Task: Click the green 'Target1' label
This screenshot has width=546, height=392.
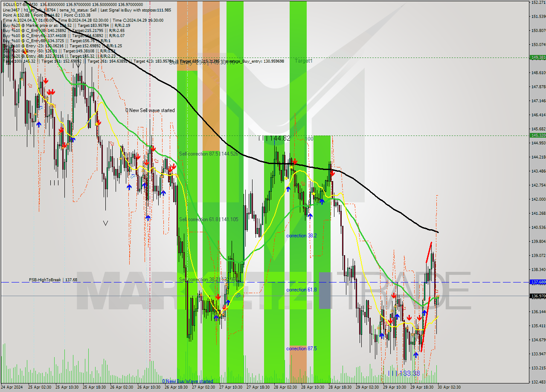Action: pyautogui.click(x=304, y=61)
